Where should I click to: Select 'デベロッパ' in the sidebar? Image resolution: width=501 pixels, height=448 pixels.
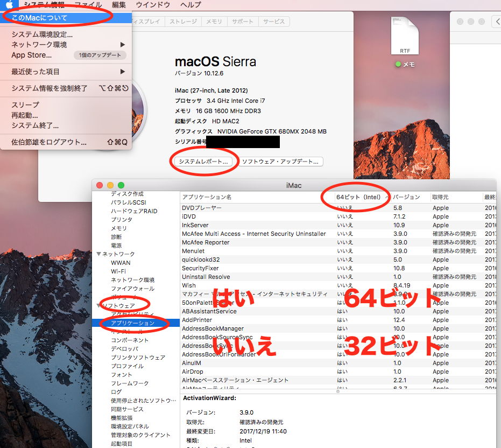[124, 349]
